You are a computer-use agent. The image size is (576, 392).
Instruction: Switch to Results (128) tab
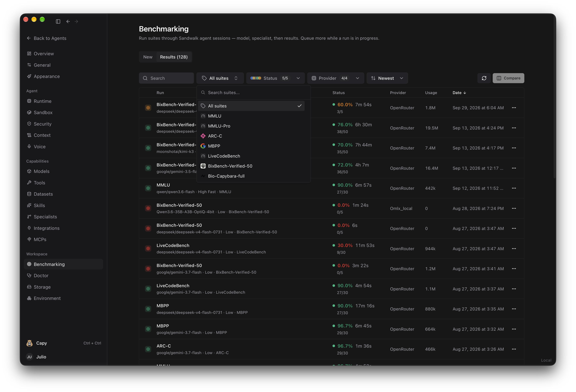[174, 57]
